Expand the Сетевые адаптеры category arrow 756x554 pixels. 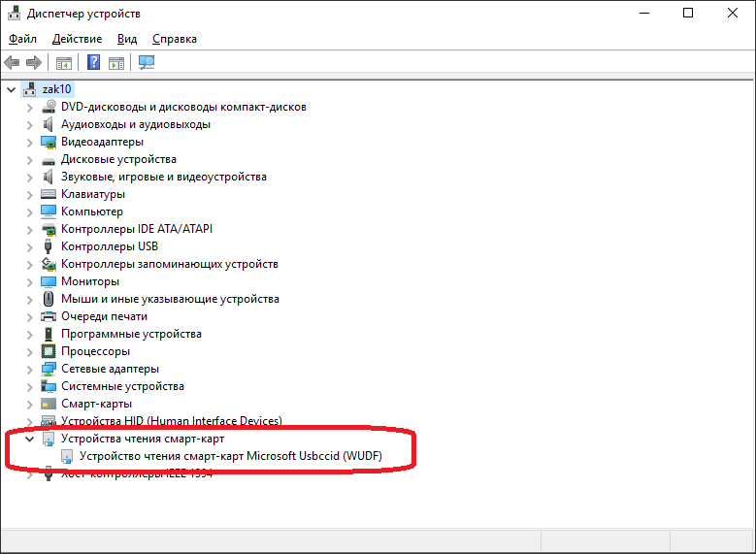click(29, 369)
